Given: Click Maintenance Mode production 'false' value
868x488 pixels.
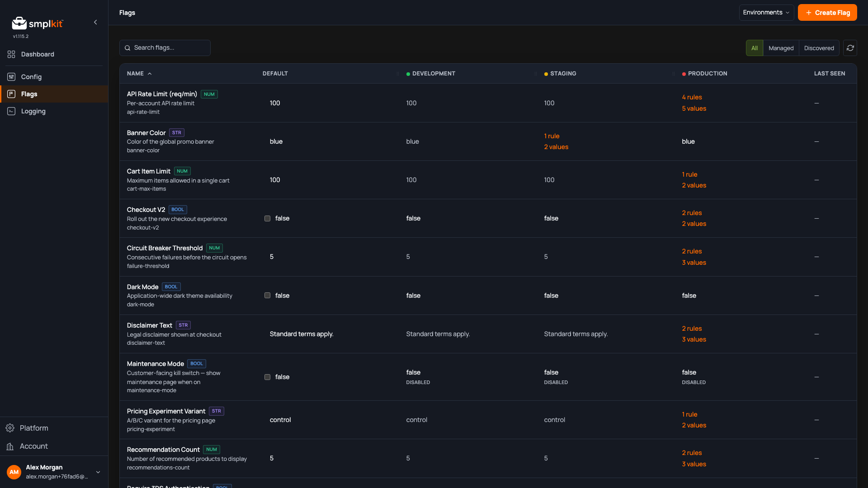Looking at the screenshot, I should [x=689, y=372].
